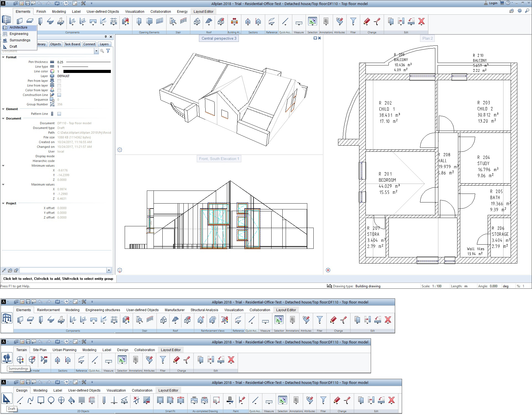
Task: Open the Railing tool in main window Stair group
Action: tap(183, 22)
